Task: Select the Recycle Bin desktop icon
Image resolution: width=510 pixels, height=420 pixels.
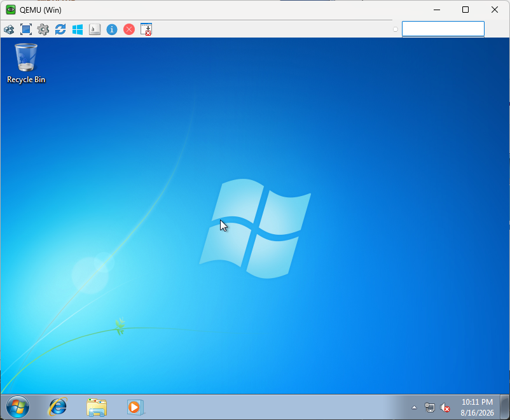Action: [26, 64]
